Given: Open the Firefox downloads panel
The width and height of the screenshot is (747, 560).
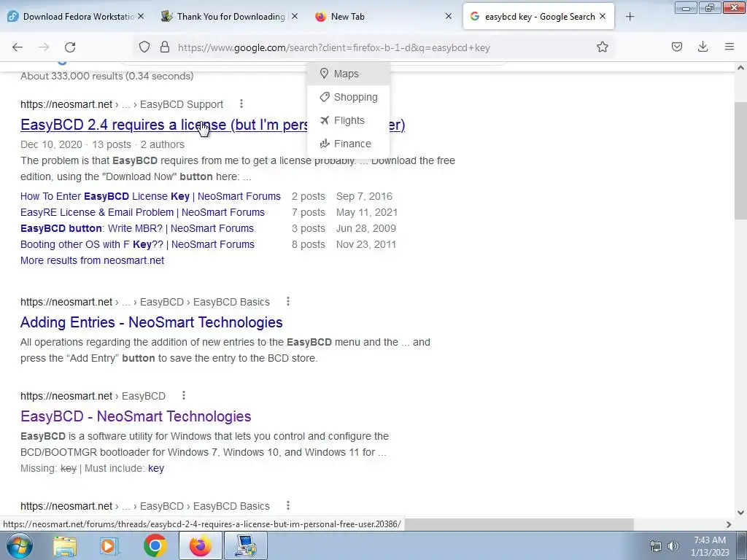Looking at the screenshot, I should tap(703, 47).
